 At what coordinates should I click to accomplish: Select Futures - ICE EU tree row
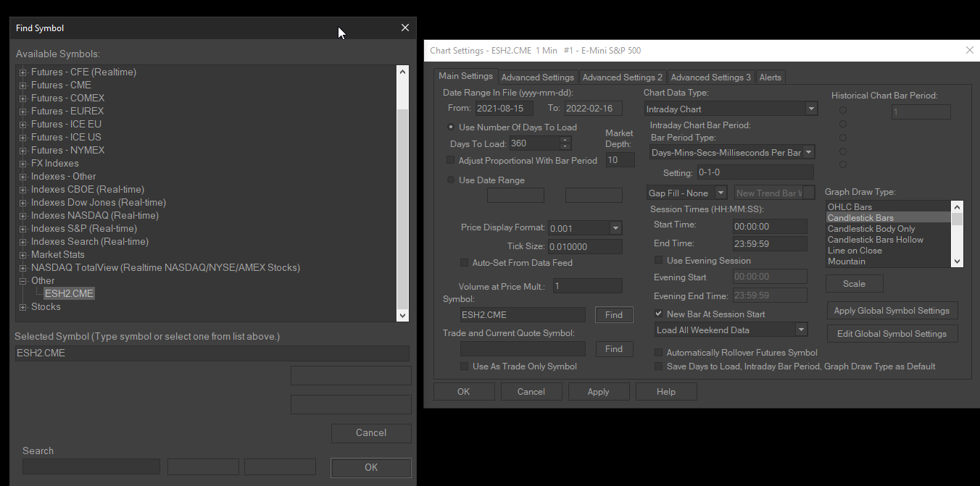click(66, 124)
